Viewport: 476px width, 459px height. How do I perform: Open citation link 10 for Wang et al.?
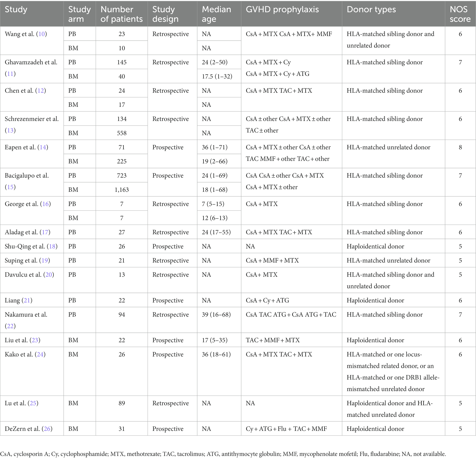click(x=42, y=34)
